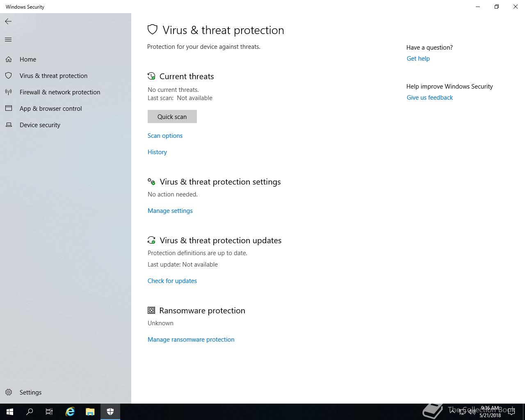The image size is (525, 420).
Task: Start a Quick scan
Action: 172,116
